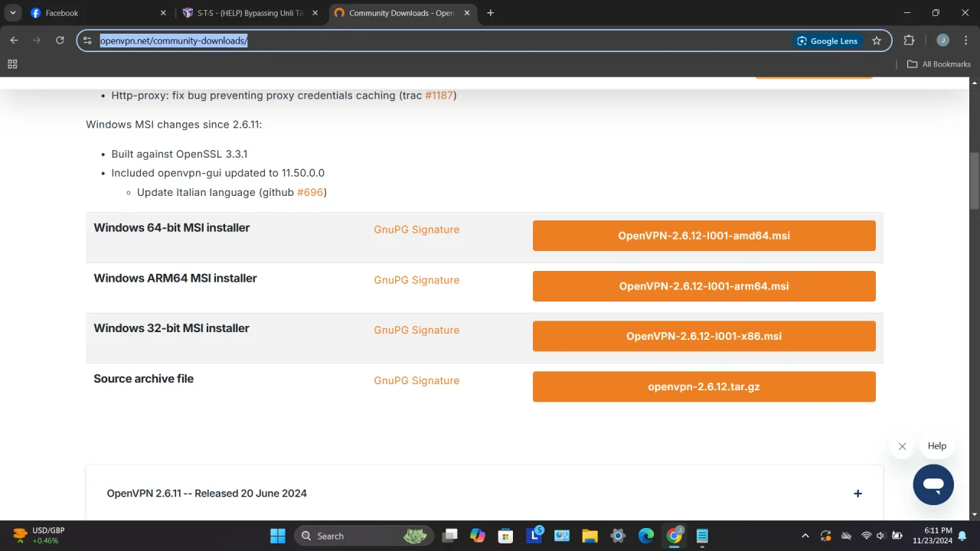Open the All Bookmarks folder

coord(939,64)
